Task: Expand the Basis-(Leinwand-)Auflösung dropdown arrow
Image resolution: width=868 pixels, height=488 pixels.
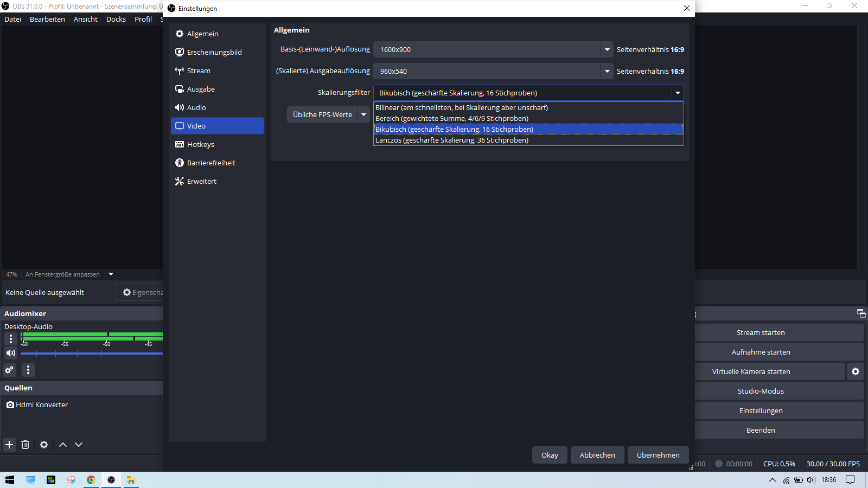Action: pyautogui.click(x=607, y=49)
